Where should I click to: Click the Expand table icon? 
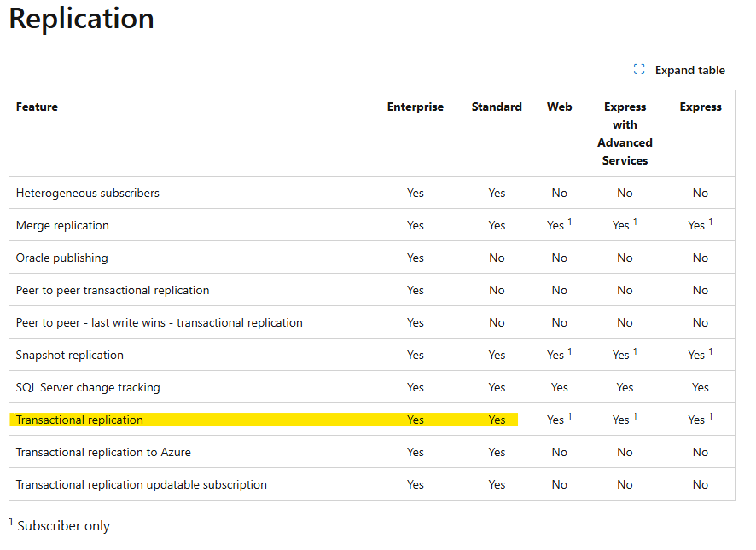point(639,69)
